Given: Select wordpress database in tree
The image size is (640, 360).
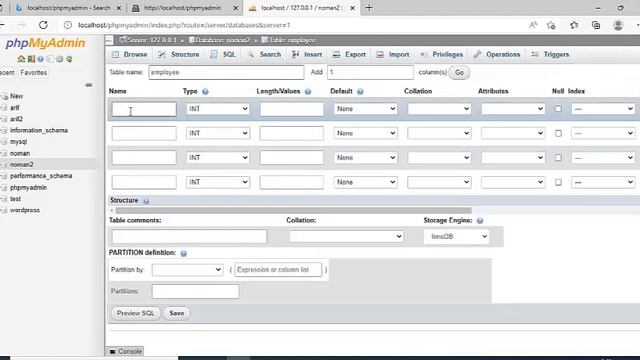Looking at the screenshot, I should [x=25, y=210].
